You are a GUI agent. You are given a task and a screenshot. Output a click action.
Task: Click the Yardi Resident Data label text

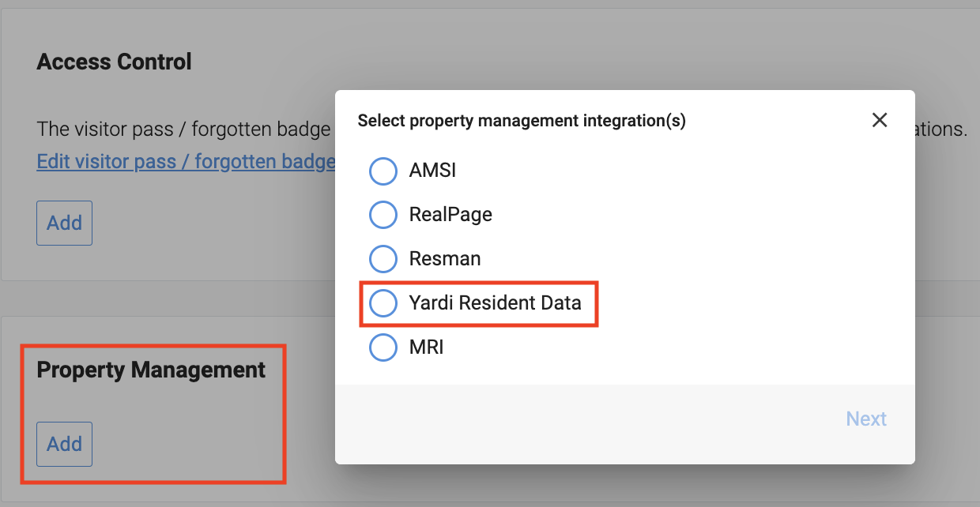pos(496,303)
